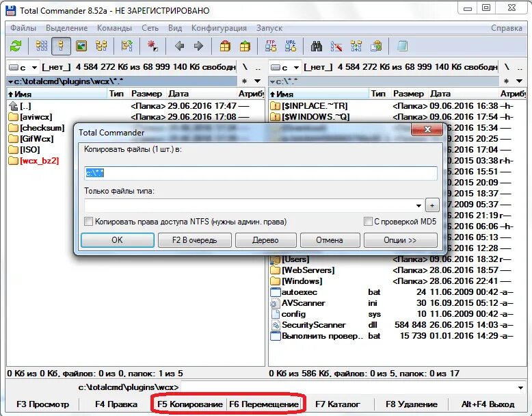Click the SecurityScanner dll file icon
Screen dimensions: 532x416
click(275, 325)
